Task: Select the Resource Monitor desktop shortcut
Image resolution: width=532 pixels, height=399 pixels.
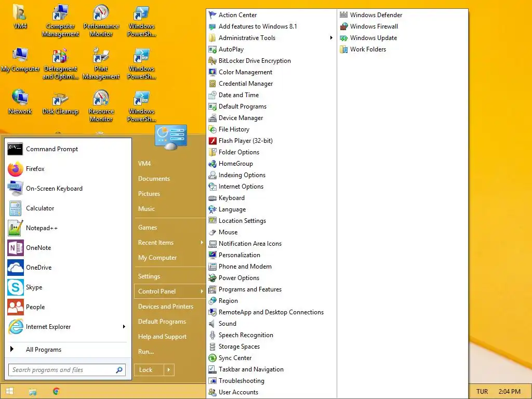Action: point(101,106)
